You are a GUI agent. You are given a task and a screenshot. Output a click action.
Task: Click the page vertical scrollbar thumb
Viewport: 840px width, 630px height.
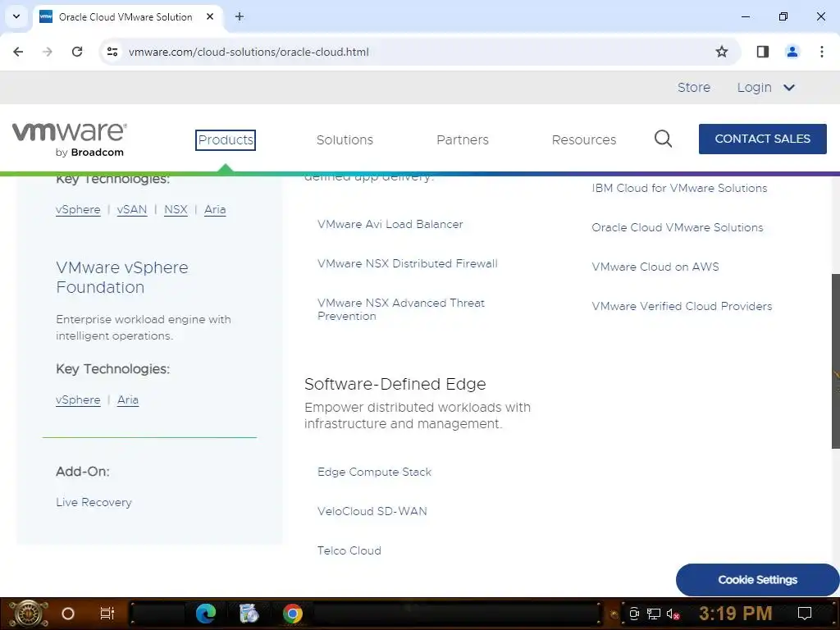(835, 361)
